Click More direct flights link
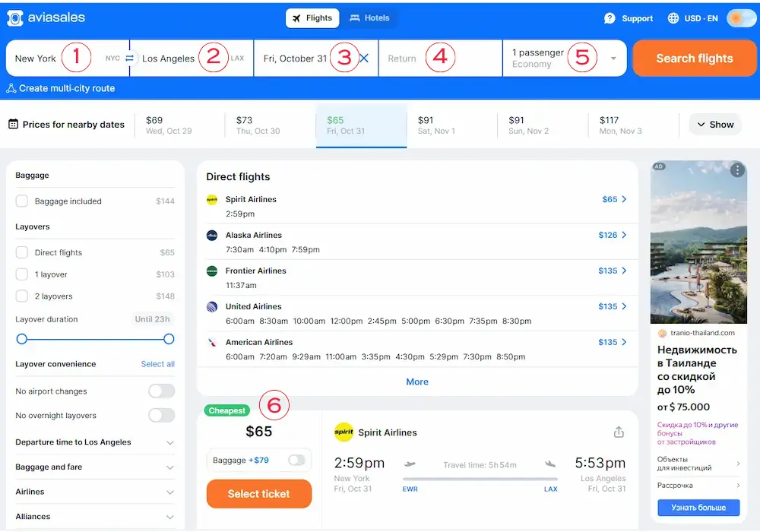This screenshot has height=532, width=760. pyautogui.click(x=417, y=382)
